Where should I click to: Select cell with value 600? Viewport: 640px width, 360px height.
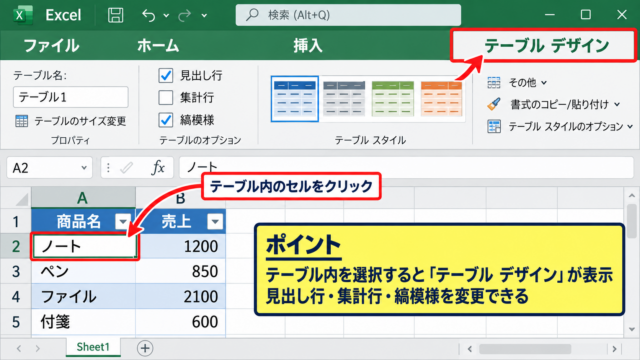[181, 322]
